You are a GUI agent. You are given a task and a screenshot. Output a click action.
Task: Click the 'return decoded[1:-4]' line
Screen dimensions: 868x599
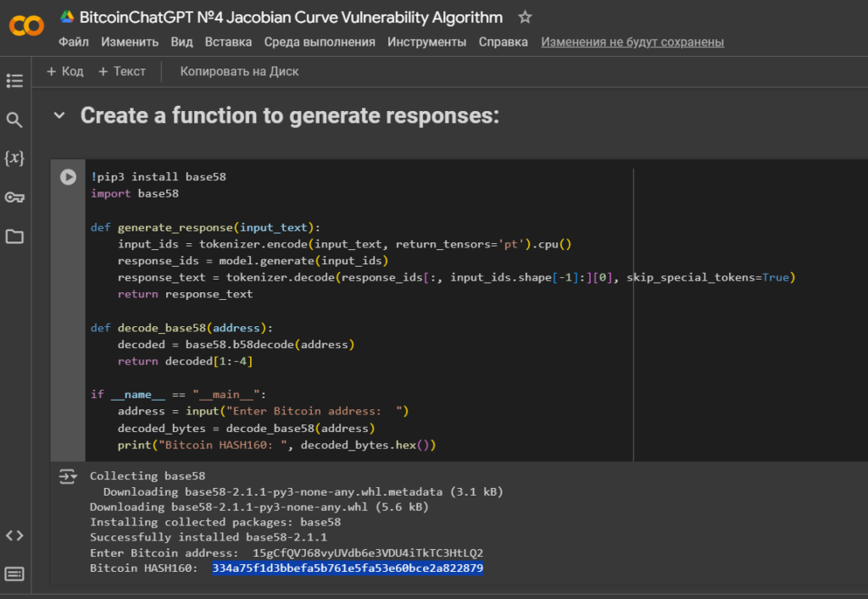185,361
